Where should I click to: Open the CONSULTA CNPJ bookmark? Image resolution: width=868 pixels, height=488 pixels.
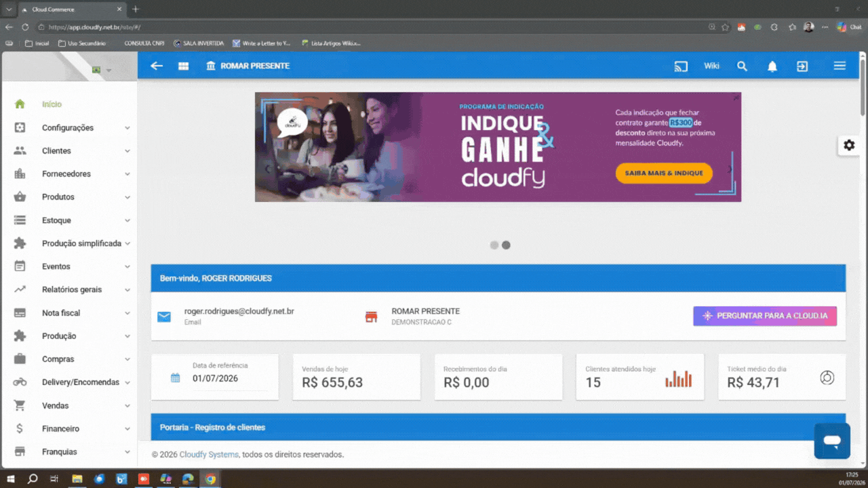point(144,43)
